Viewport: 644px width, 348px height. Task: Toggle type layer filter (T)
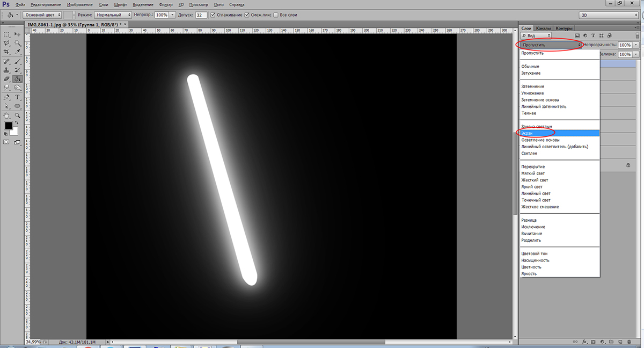(594, 35)
